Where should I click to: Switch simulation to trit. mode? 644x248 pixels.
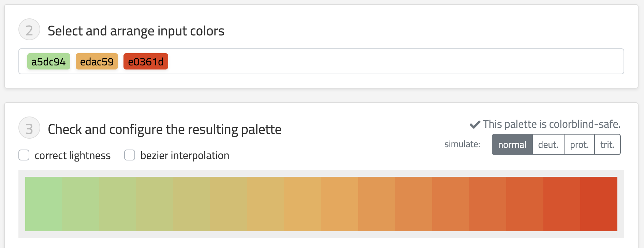click(607, 145)
